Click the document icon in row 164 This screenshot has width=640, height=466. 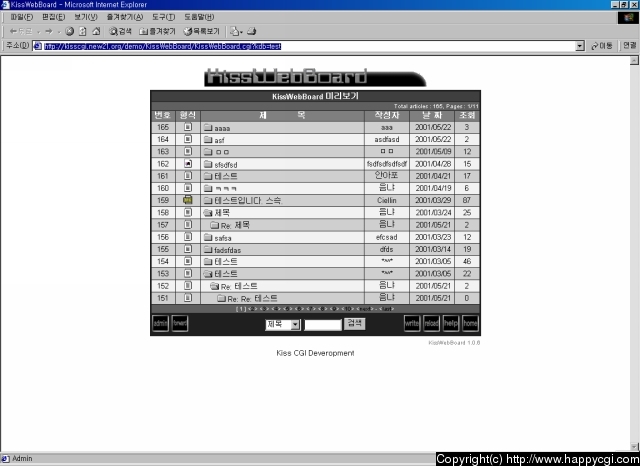pyautogui.click(x=188, y=140)
